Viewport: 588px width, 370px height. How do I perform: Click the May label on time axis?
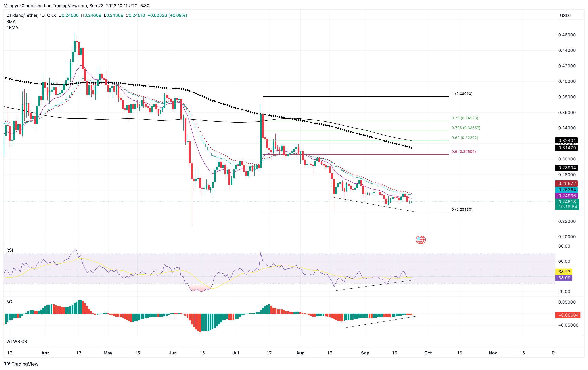[108, 353]
